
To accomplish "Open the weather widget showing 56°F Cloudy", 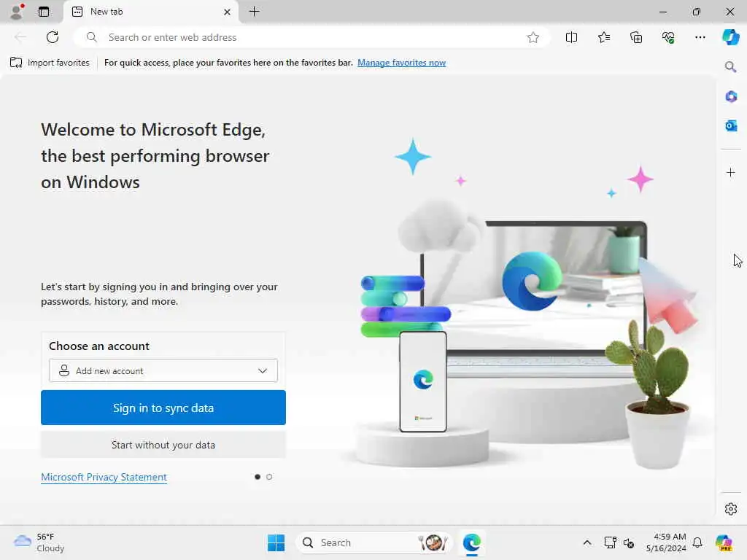I will point(39,542).
